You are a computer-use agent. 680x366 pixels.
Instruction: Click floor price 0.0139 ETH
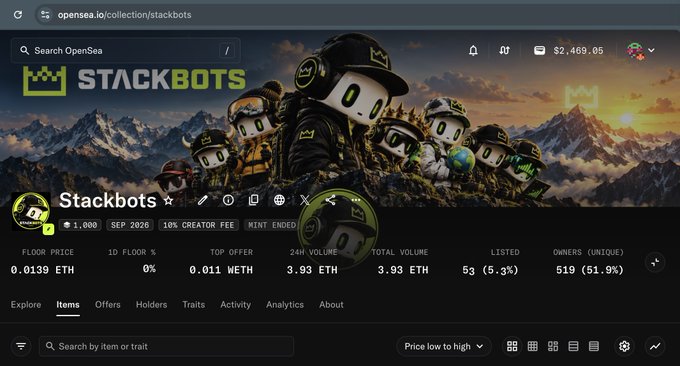pos(42,270)
